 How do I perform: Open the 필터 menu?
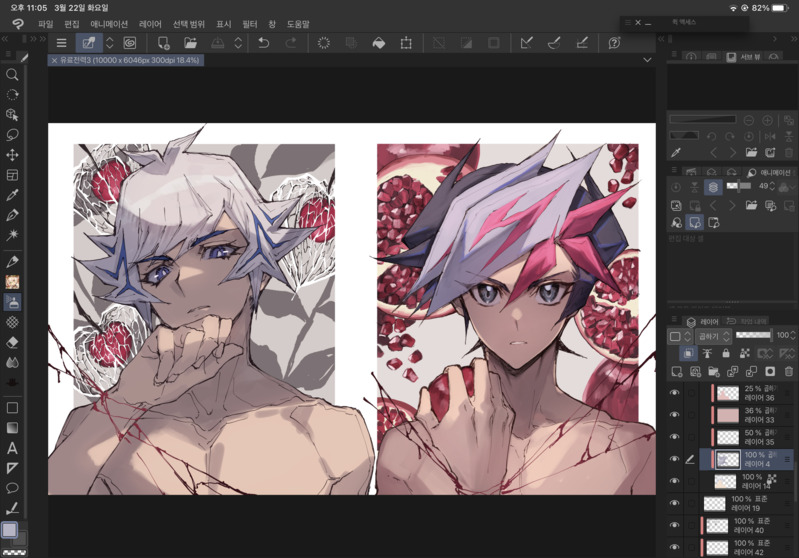click(249, 24)
